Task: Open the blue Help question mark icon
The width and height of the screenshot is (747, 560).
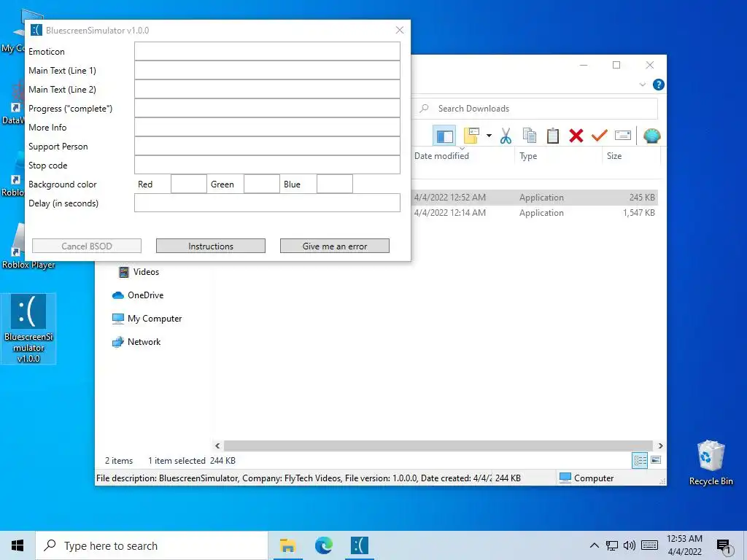Action: [x=659, y=85]
